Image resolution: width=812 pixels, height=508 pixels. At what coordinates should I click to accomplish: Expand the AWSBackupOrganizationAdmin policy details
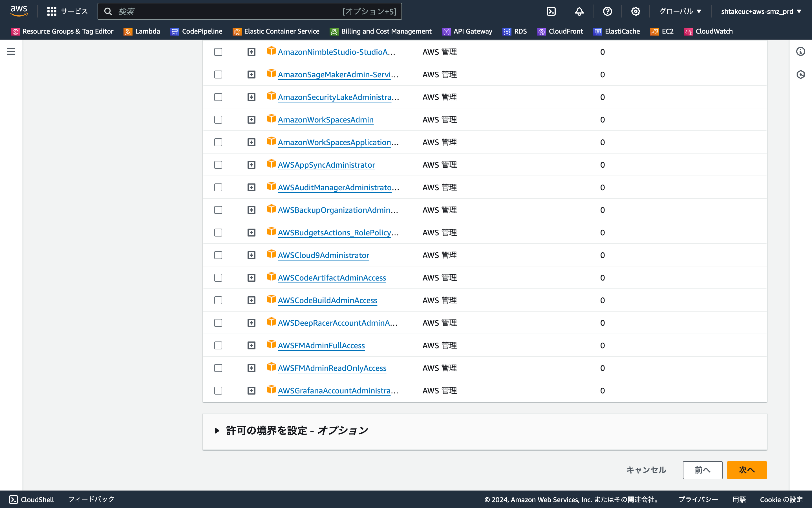click(251, 210)
